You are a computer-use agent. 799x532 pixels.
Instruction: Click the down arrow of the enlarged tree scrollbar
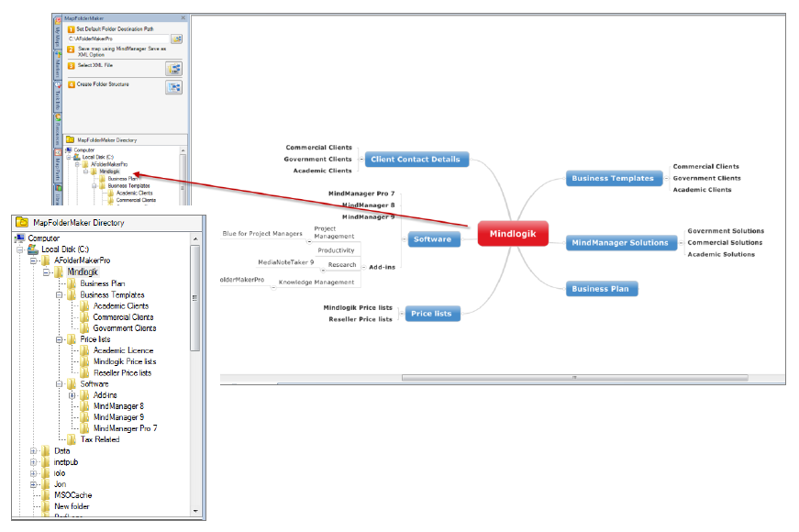[x=195, y=511]
